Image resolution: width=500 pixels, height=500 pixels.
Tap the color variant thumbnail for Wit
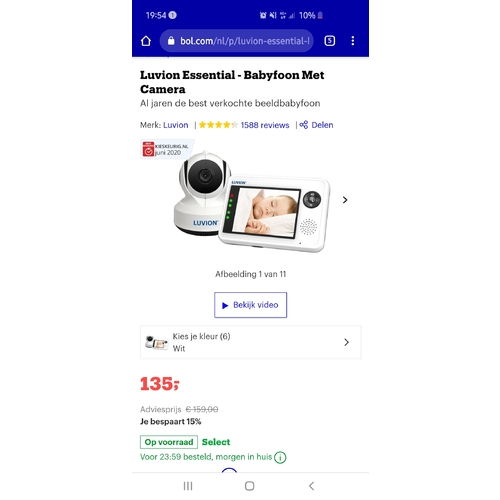pos(157,342)
